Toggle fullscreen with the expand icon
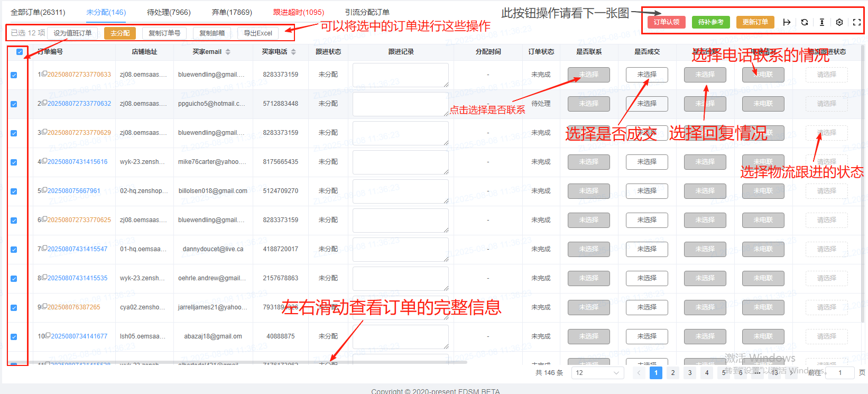 tap(857, 22)
